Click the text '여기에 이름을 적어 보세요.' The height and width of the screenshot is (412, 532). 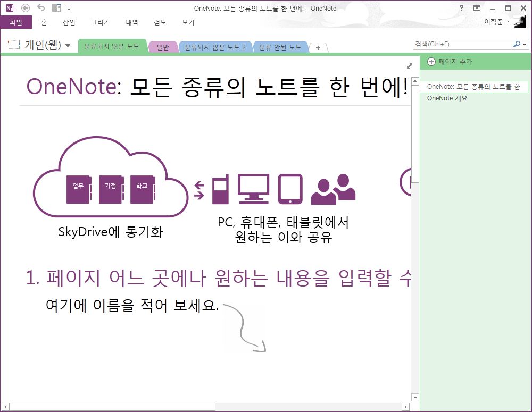132,305
